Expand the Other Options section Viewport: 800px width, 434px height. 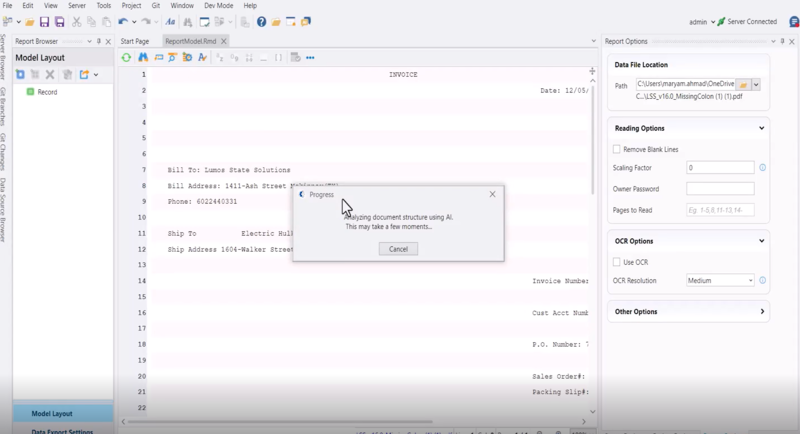(x=762, y=312)
